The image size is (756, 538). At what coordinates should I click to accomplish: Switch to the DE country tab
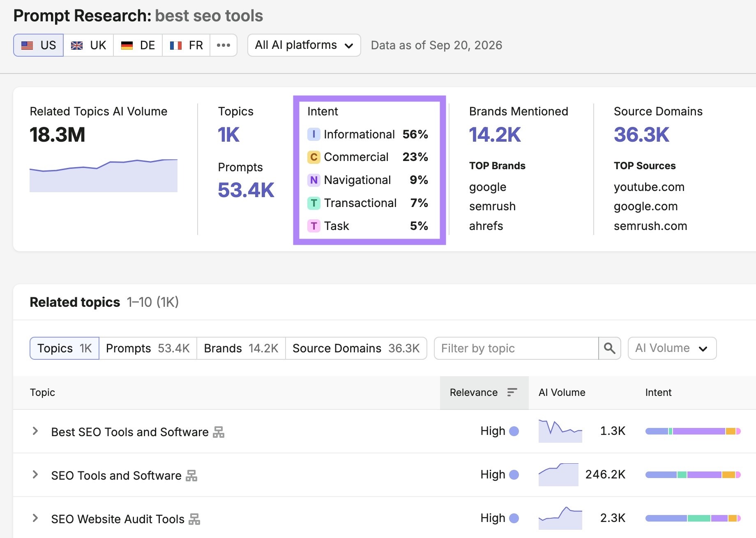[x=138, y=45]
